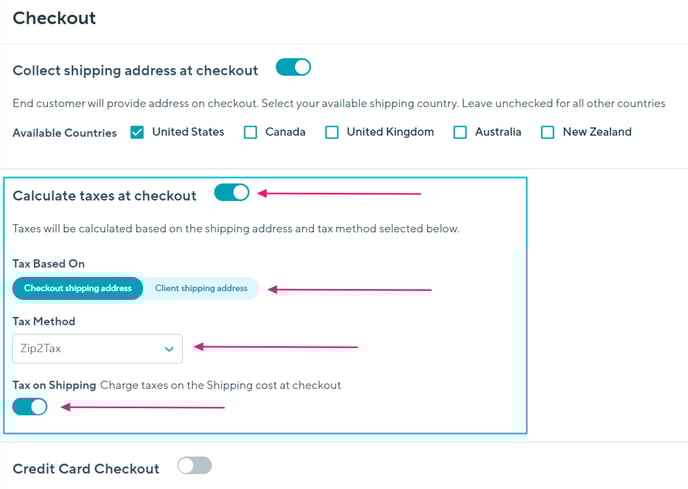The width and height of the screenshot is (688, 489).
Task: Click the Tax on Shipping label
Action: pyautogui.click(x=54, y=385)
